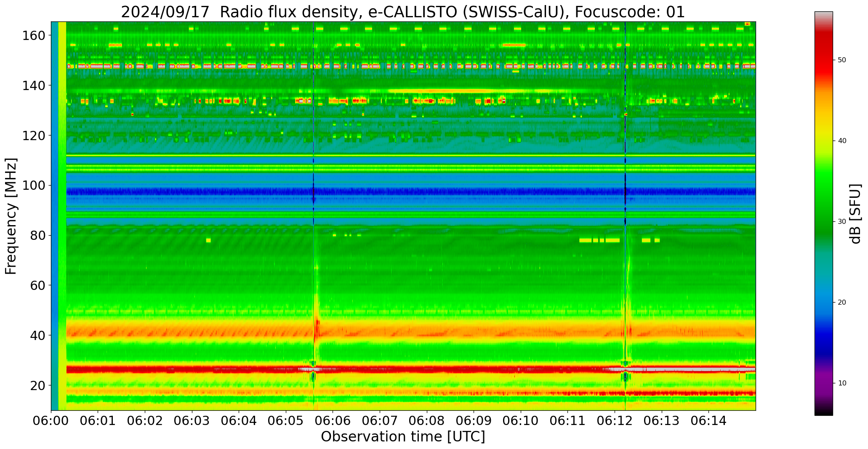Viewport: 868px width, 449px height.
Task: Click the 06:13 time tick label
Action: pos(662,420)
